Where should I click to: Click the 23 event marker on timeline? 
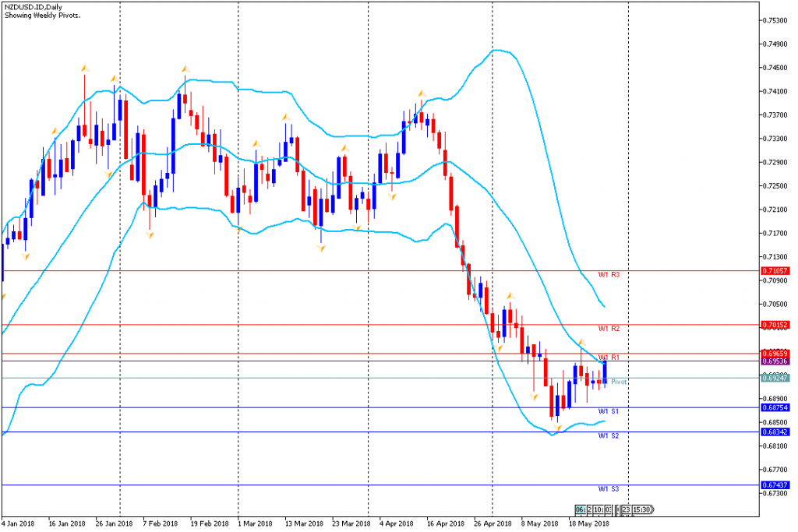click(626, 509)
